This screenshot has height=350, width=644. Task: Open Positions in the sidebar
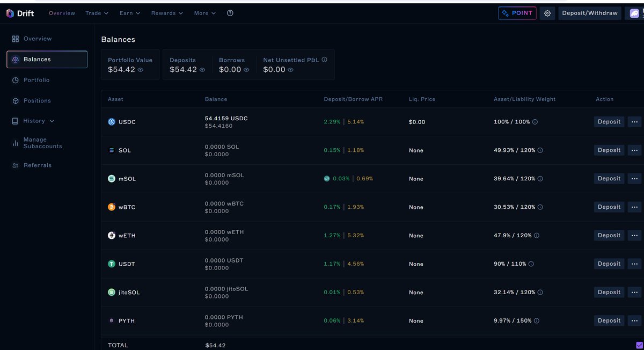point(37,101)
